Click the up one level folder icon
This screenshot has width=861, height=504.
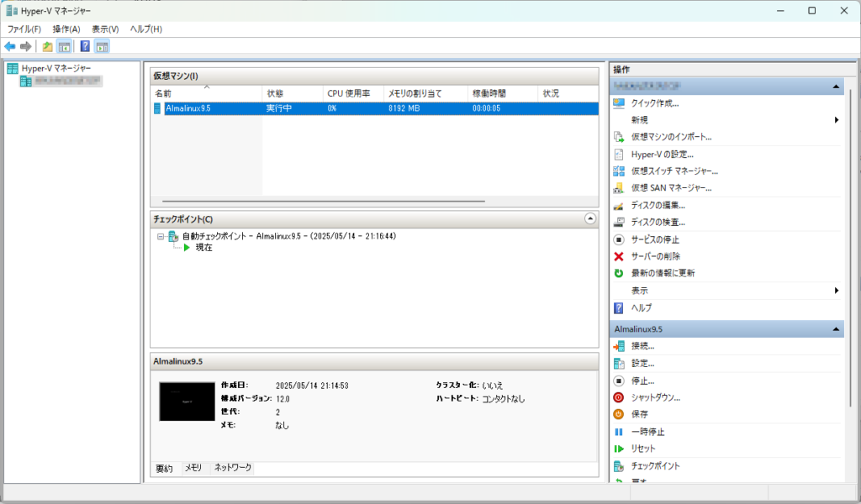pos(48,46)
